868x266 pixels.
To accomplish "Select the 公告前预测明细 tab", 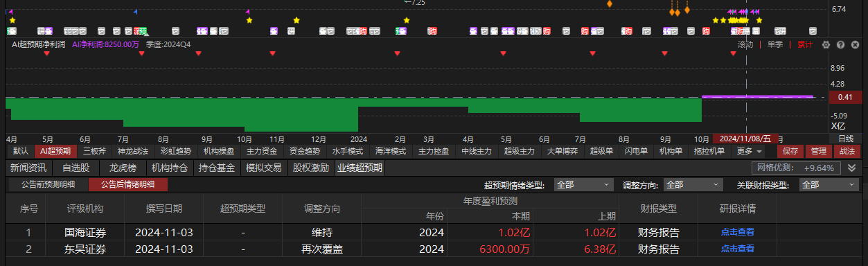I will point(48,184).
